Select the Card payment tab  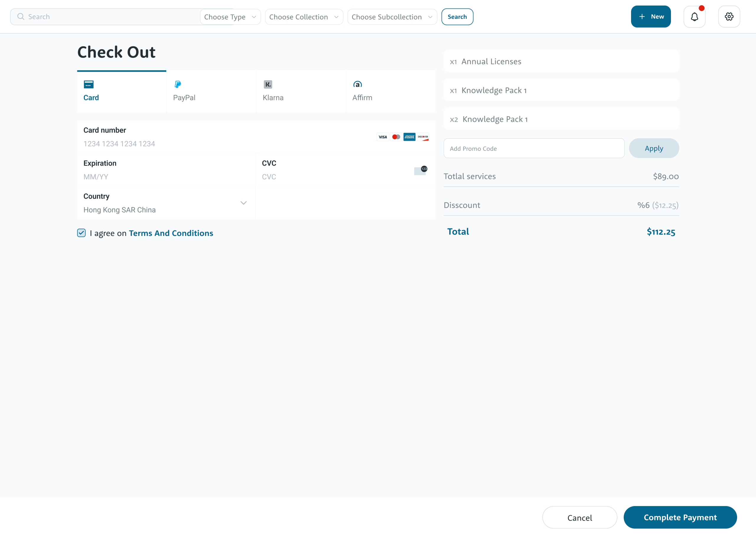coord(121,91)
